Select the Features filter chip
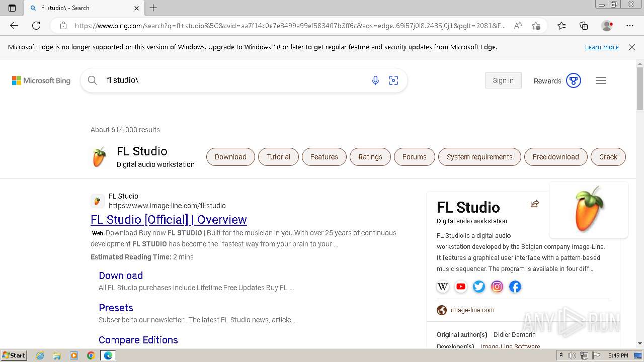 click(324, 157)
